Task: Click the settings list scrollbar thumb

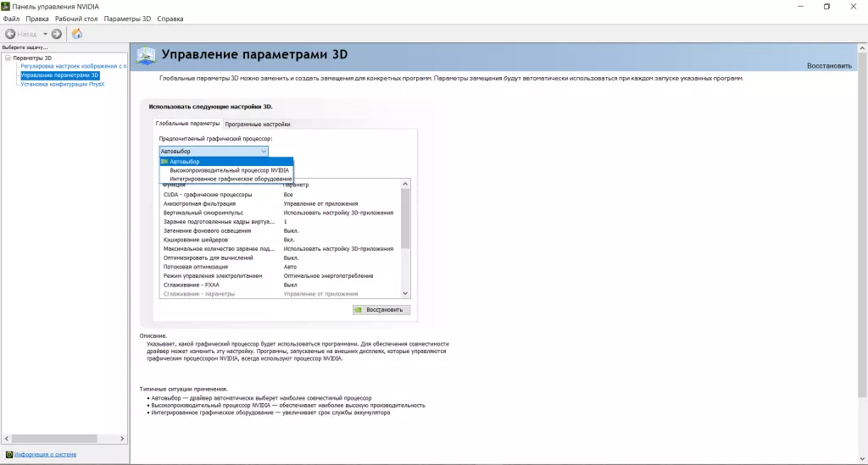Action: pyautogui.click(x=405, y=219)
